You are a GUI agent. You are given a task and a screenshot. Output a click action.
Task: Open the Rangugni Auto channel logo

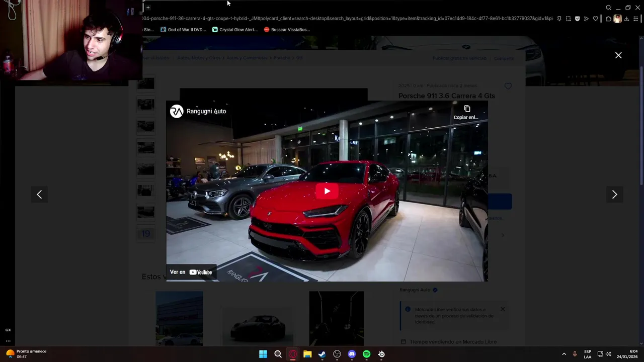point(177,111)
